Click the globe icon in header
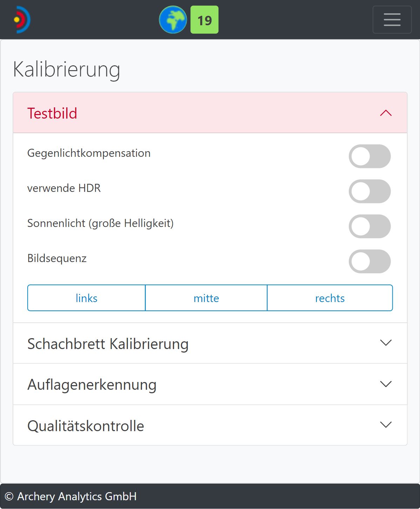This screenshot has width=420, height=509. [x=173, y=20]
